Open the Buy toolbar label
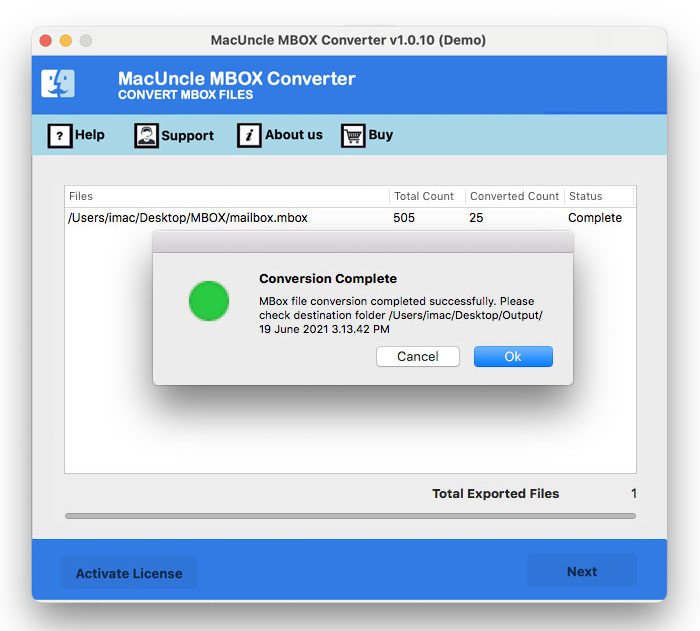 coord(381,134)
